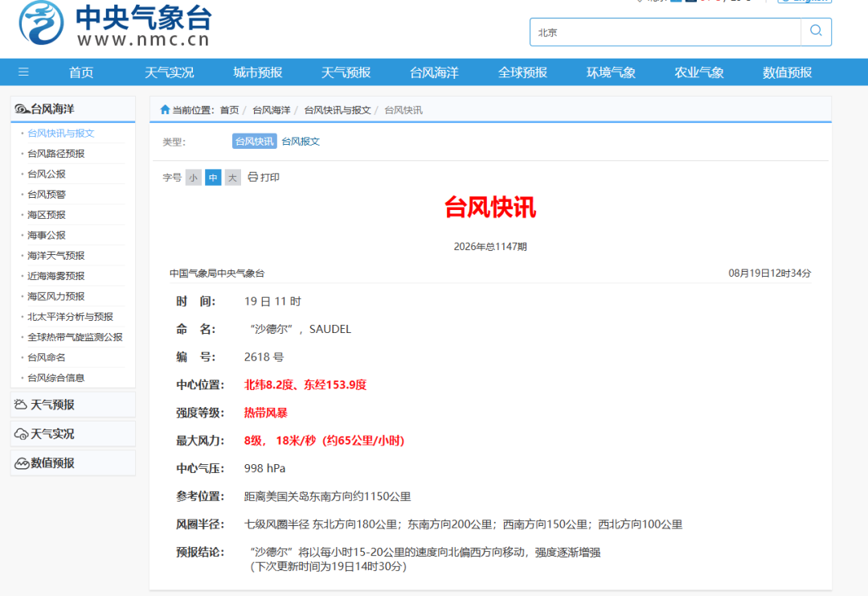Click the red position 北纬8.2度、东经153.9度
The image size is (868, 596).
(x=305, y=385)
